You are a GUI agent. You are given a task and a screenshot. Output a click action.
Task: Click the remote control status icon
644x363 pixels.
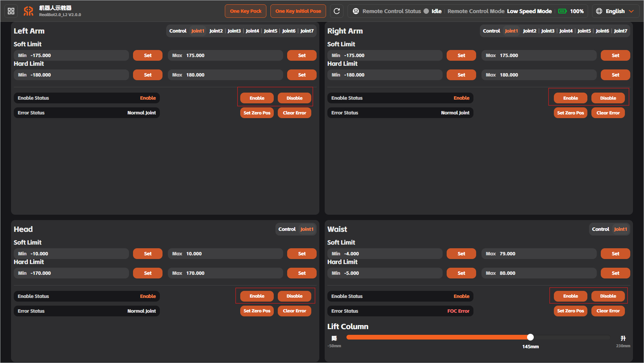click(x=356, y=11)
